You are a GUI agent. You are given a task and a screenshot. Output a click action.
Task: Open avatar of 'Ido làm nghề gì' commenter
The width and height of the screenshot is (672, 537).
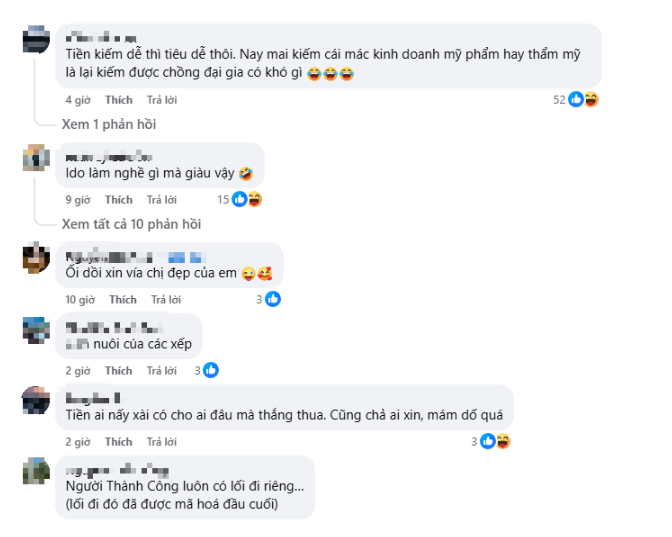[x=36, y=158]
